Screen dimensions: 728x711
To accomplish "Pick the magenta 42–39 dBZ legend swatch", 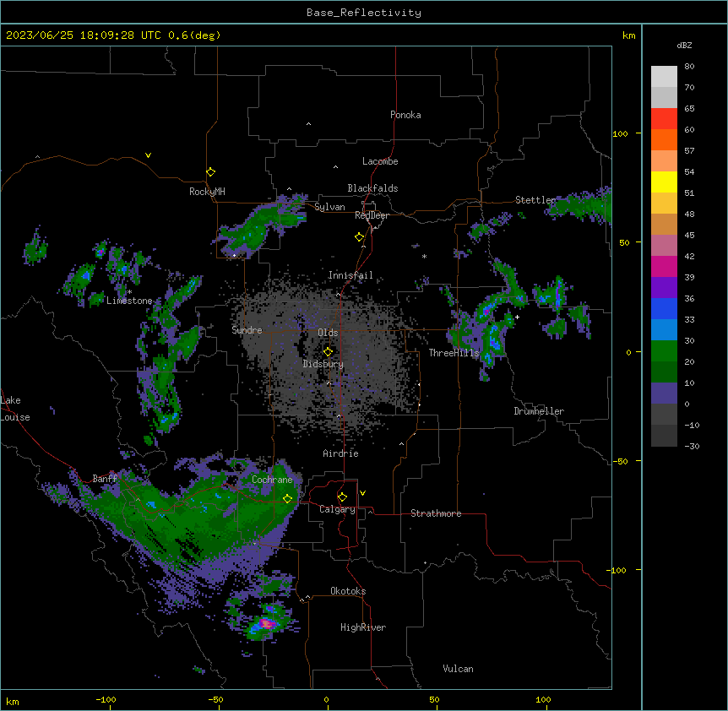I will click(x=664, y=266).
